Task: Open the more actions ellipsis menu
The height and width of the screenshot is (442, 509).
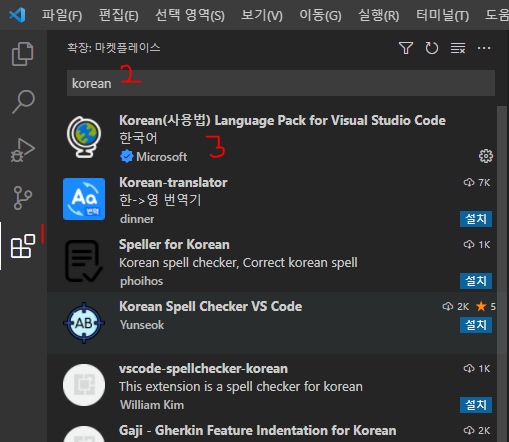Action: (x=484, y=48)
